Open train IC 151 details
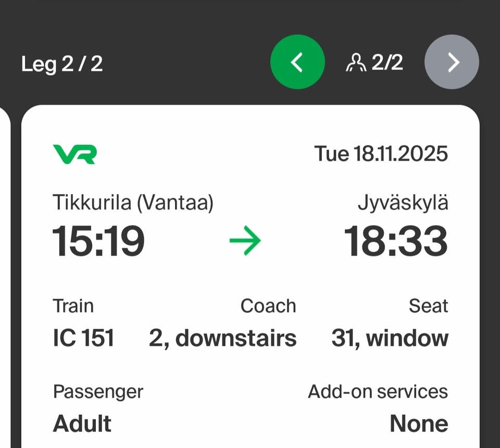 coord(83,338)
